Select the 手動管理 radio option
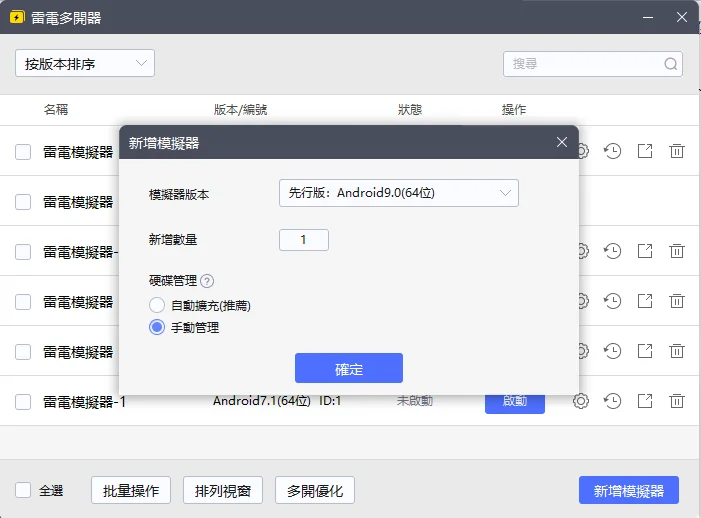 (x=157, y=327)
